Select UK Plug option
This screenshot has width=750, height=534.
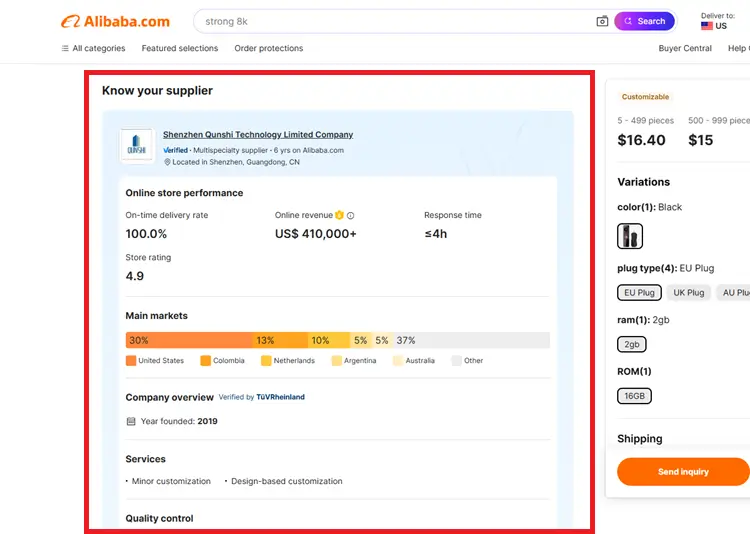[689, 292]
